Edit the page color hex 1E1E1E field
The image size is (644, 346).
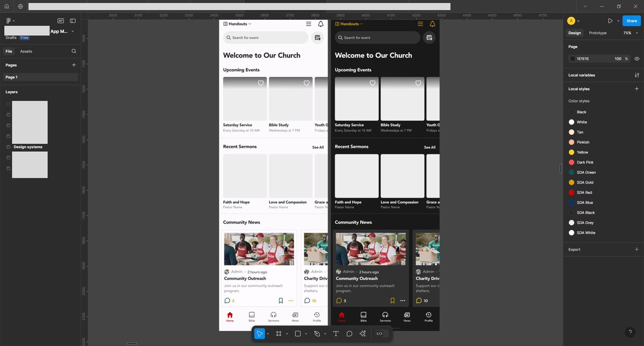pyautogui.click(x=589, y=58)
